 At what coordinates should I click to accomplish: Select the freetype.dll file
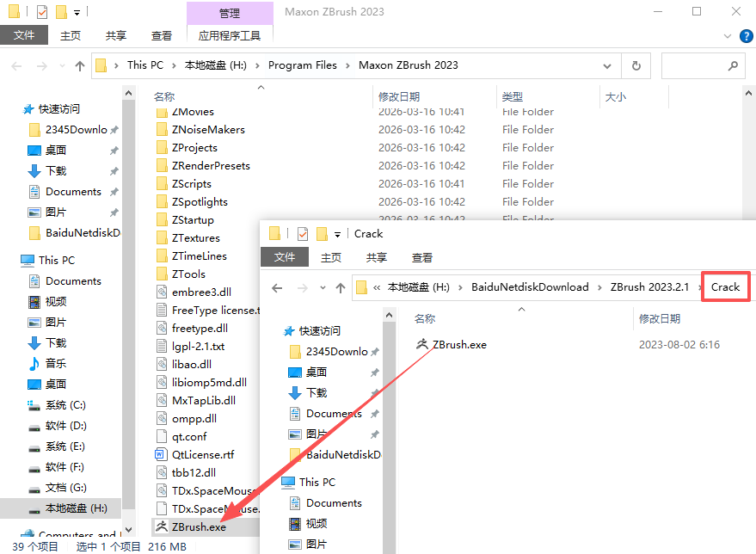(x=200, y=329)
